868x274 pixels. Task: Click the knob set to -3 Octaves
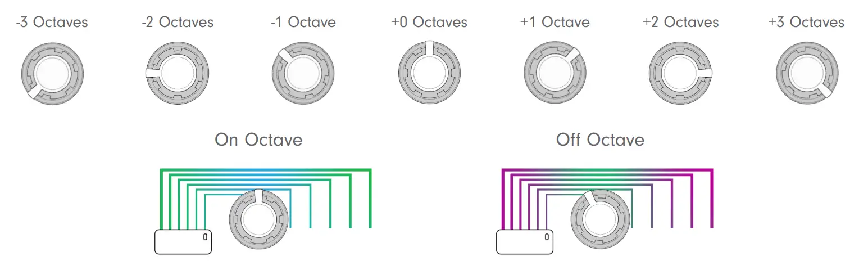[x=52, y=74]
